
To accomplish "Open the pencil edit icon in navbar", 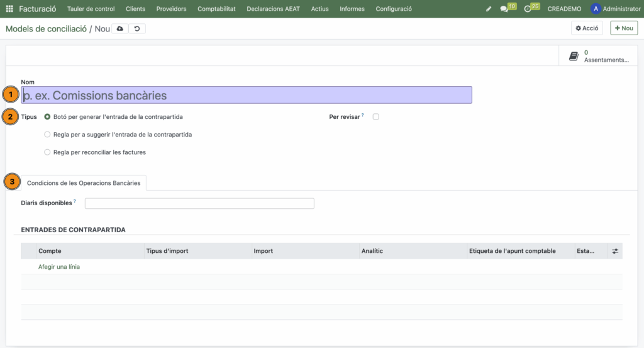I will tap(489, 9).
